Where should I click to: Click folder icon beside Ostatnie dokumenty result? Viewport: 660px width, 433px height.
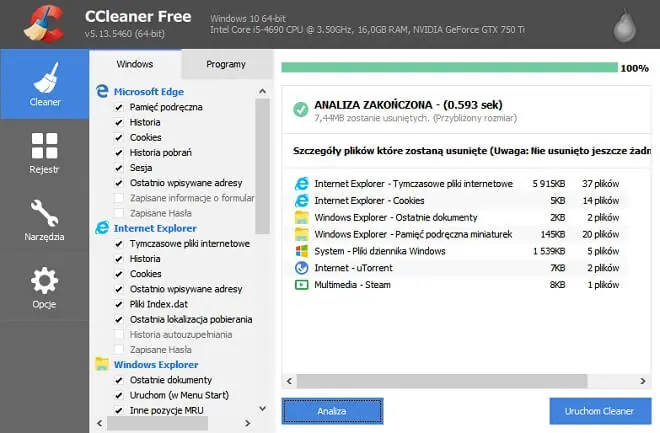point(301,217)
